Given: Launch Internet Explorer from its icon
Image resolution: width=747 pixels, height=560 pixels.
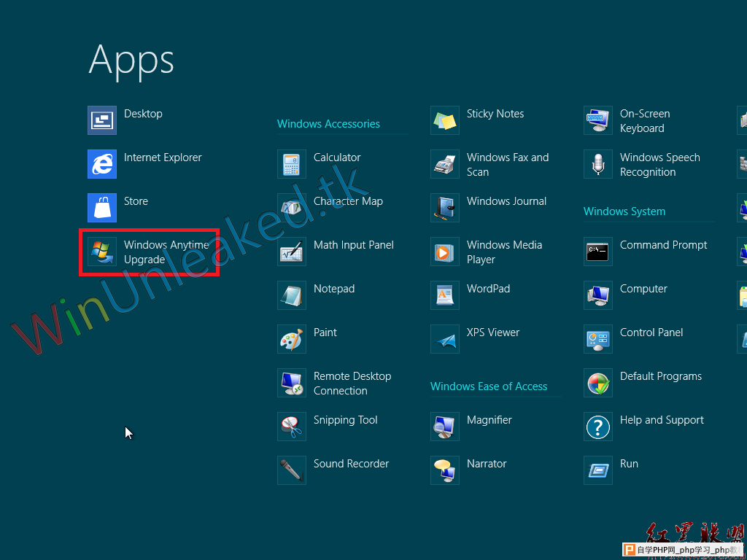Looking at the screenshot, I should click(x=102, y=164).
